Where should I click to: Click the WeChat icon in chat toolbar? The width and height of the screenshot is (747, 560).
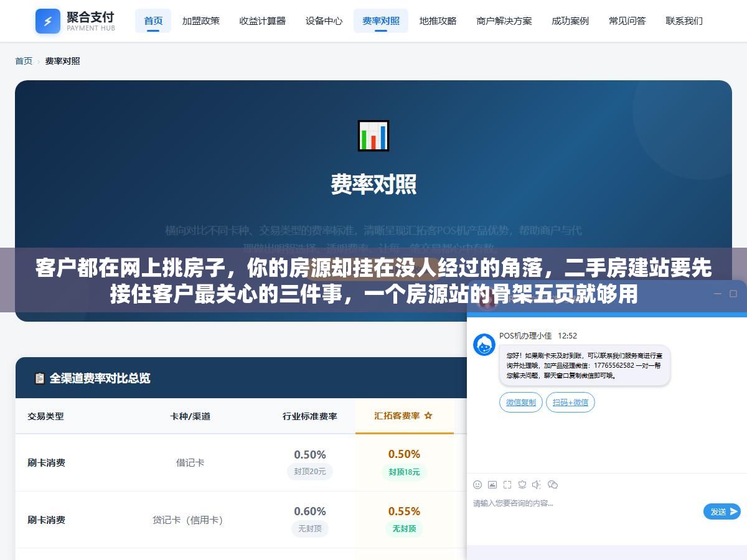pyautogui.click(x=552, y=485)
